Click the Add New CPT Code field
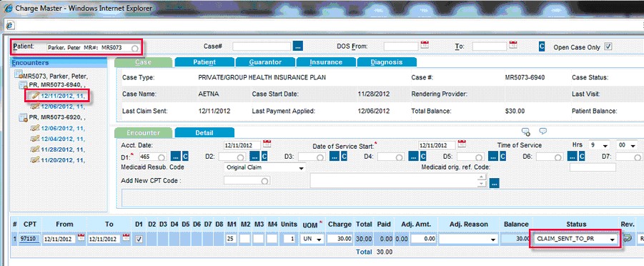644x266 pixels. click(x=247, y=180)
